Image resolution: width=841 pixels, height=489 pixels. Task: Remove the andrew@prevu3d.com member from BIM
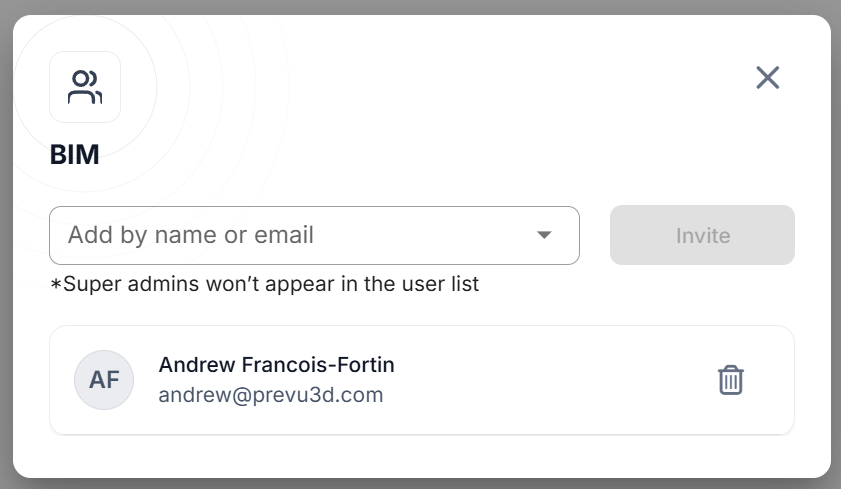[731, 380]
